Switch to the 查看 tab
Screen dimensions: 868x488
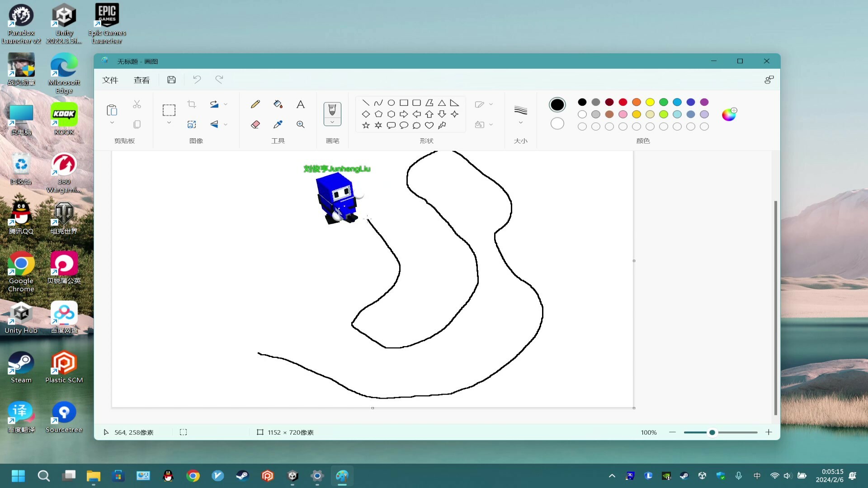tap(142, 80)
